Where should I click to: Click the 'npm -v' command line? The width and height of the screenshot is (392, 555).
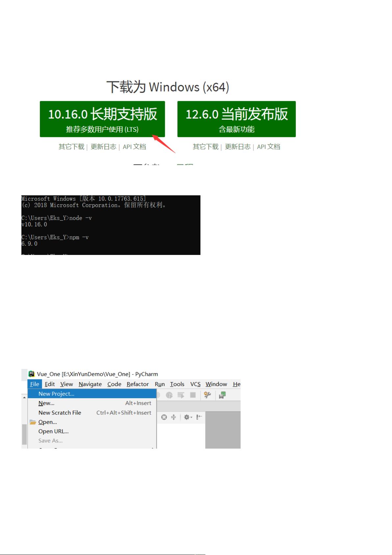(x=55, y=237)
